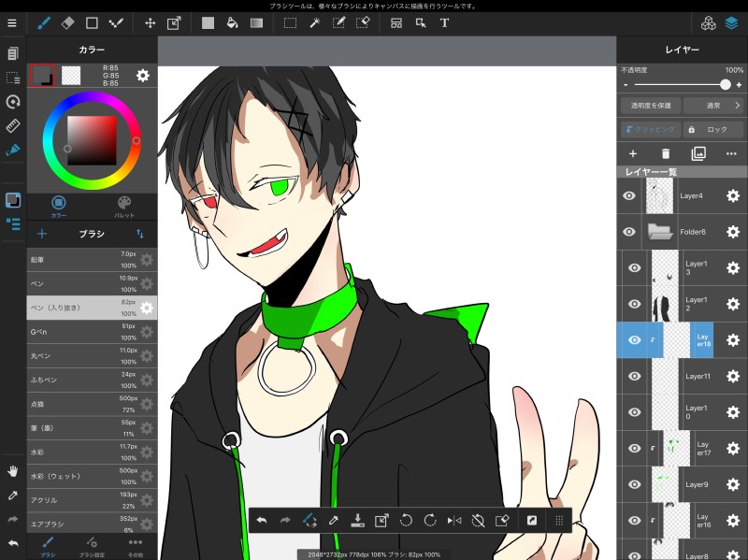
Task: Select the ペン brush row
Action: [92, 284]
